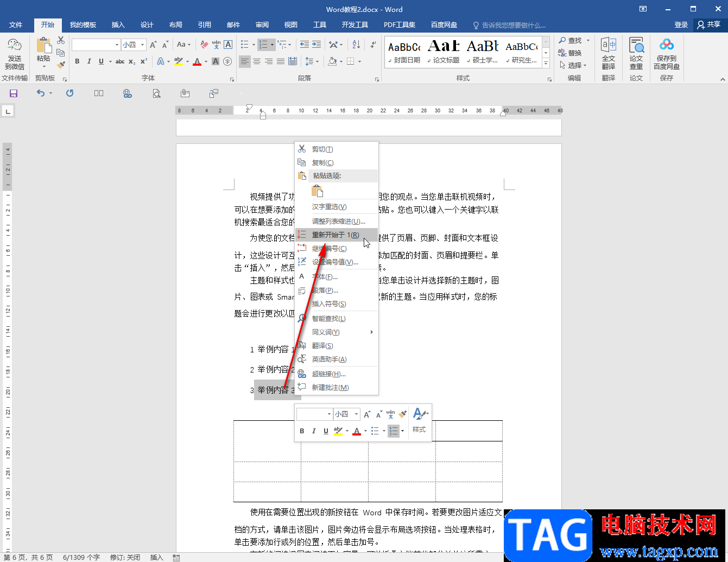Click Increase Indent icon
Viewport: 728px width, 562px height.
point(316,45)
